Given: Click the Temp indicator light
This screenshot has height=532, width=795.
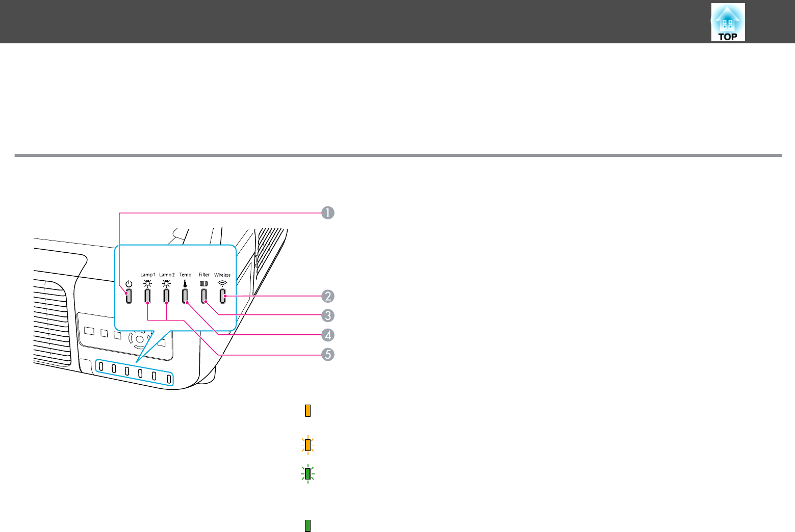Looking at the screenshot, I should [x=185, y=296].
